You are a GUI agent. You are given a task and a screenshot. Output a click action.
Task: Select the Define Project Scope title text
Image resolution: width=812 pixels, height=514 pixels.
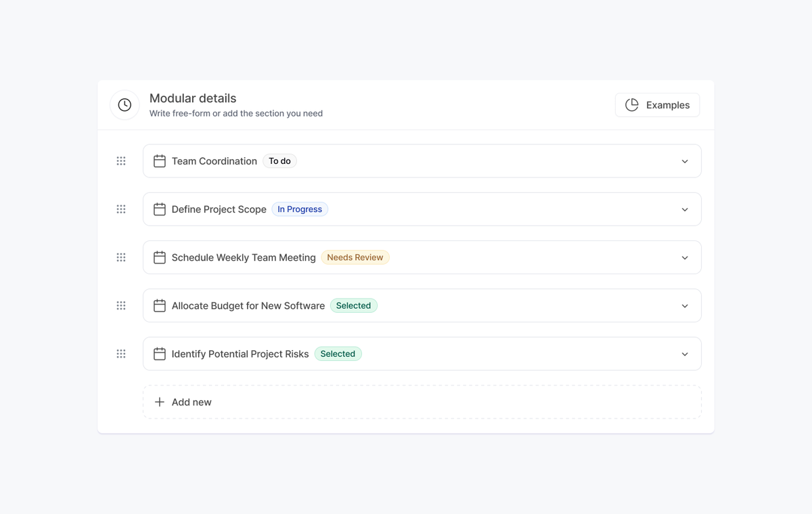pyautogui.click(x=219, y=209)
